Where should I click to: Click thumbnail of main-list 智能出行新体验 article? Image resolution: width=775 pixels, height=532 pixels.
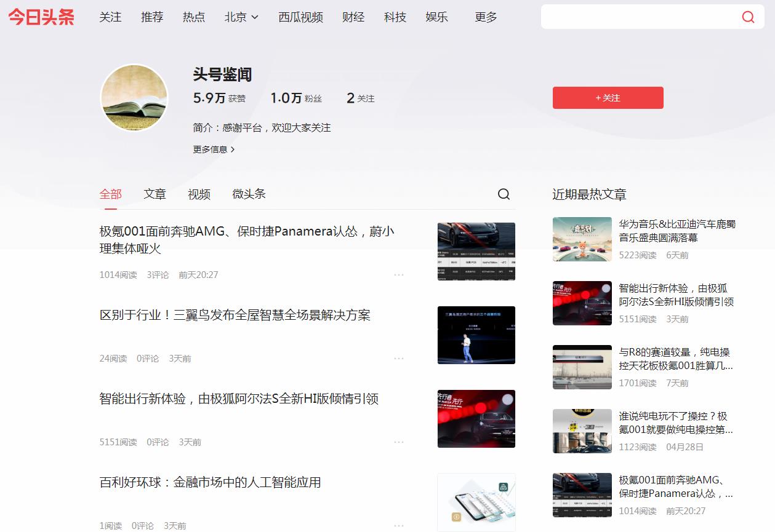click(476, 419)
